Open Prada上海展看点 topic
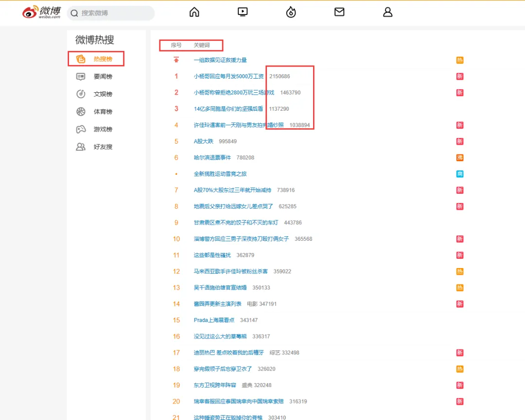 214,320
